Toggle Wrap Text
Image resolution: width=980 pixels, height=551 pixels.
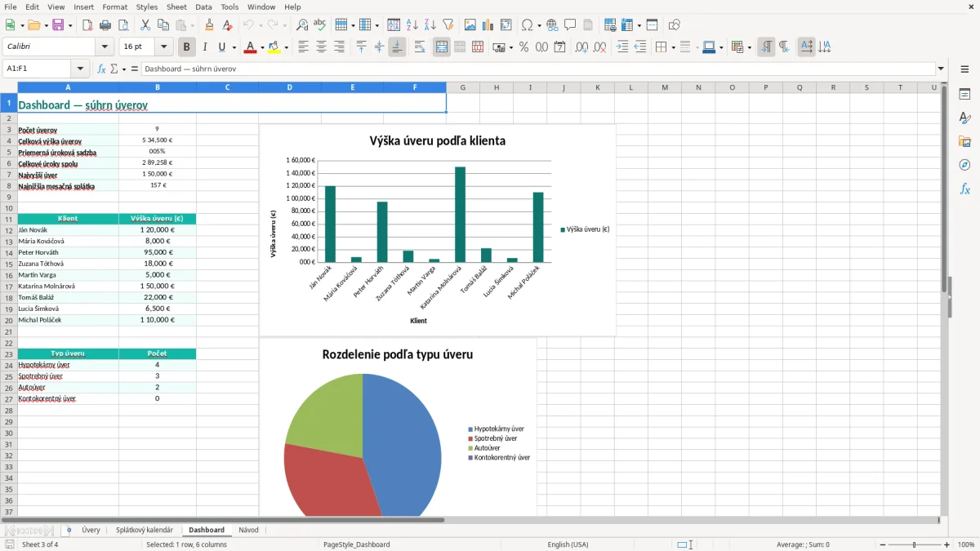point(420,47)
